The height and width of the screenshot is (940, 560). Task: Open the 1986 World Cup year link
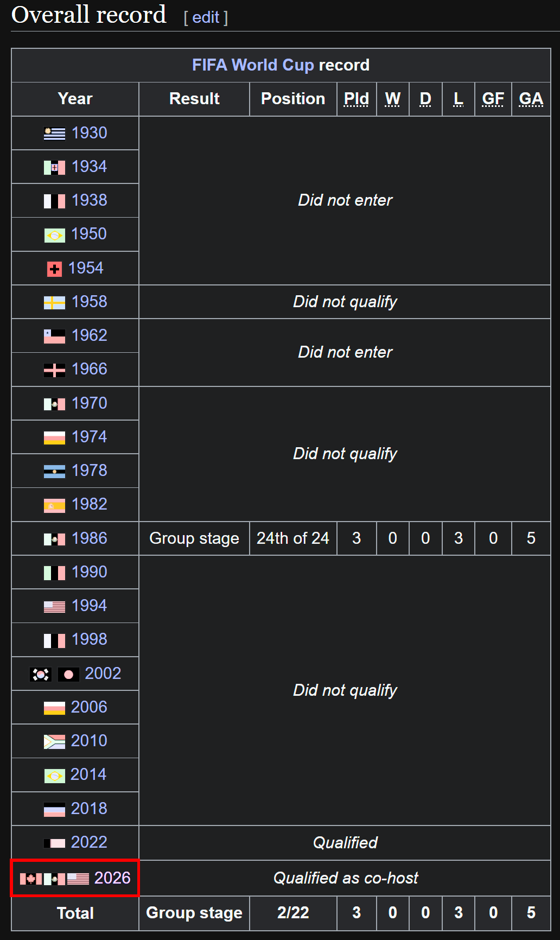point(90,538)
